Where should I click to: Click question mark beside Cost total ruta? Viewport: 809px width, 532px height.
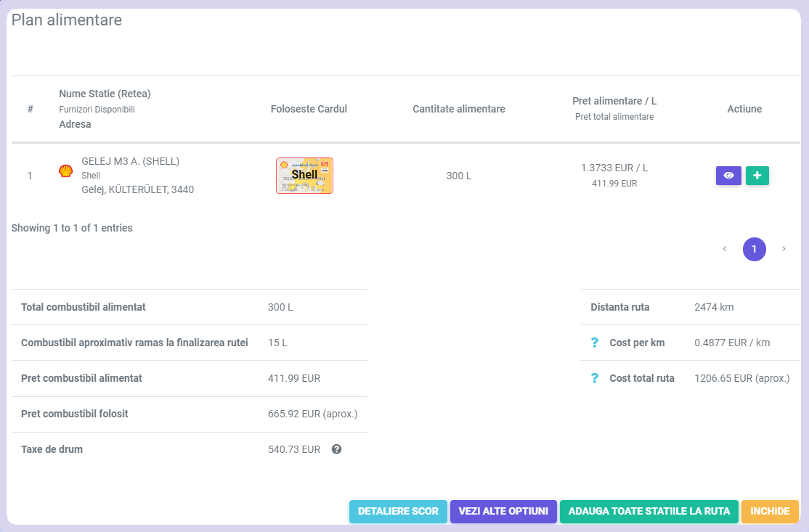point(595,378)
